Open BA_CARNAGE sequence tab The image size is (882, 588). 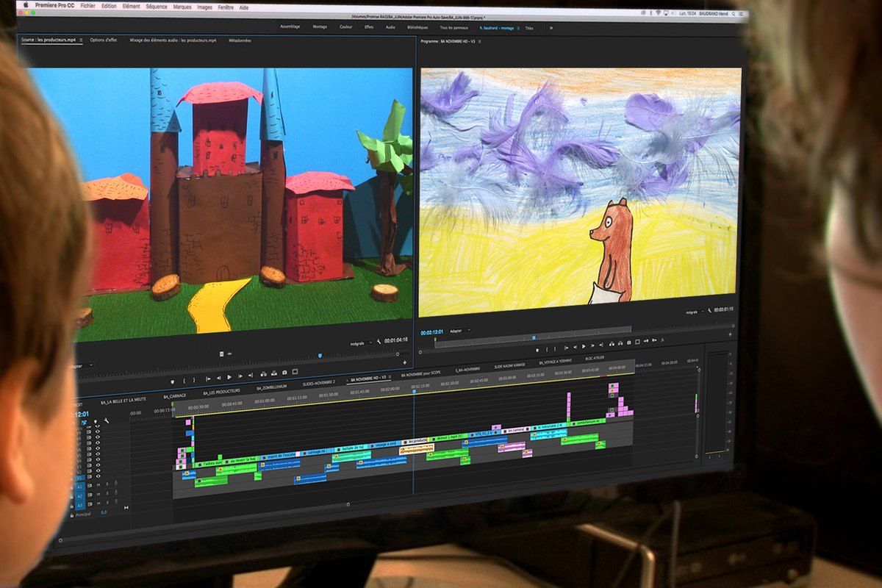175,396
